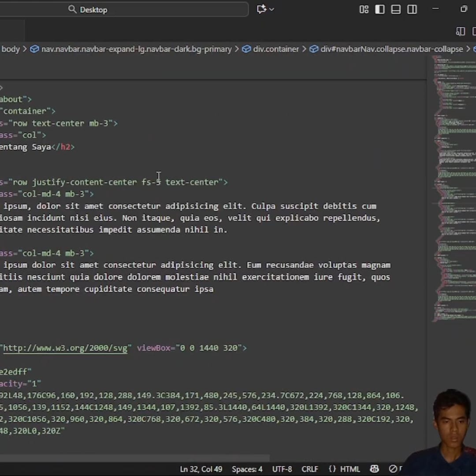Image resolution: width=476 pixels, height=476 pixels.
Task: Click the open preview to side icon
Action: click(460, 31)
